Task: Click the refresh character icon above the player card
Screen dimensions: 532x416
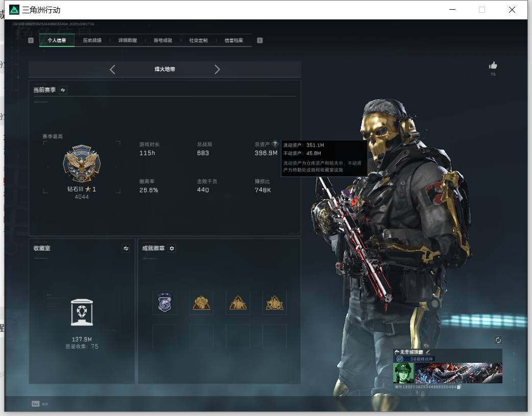Action: pos(498,340)
